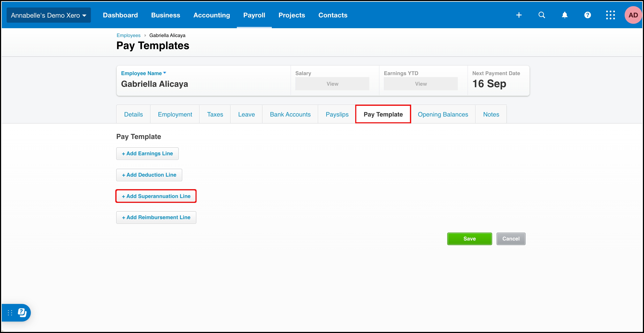Viewport: 644px width, 333px height.
Task: Open the Payroll menu
Action: click(254, 15)
